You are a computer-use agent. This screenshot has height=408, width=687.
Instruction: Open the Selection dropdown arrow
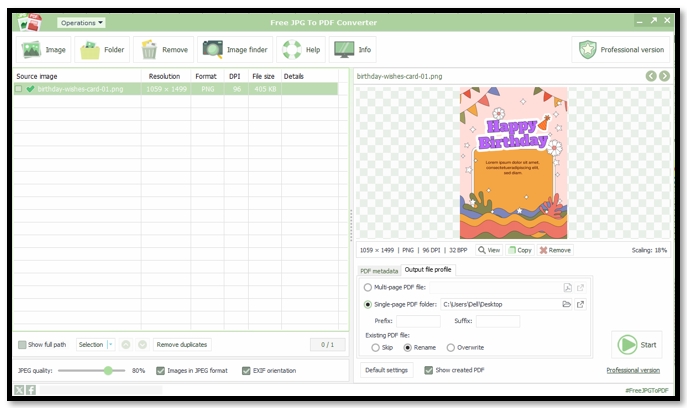(x=111, y=344)
